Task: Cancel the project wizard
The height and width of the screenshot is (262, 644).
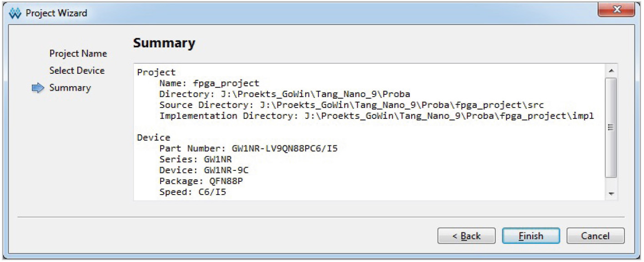Action: tap(595, 236)
